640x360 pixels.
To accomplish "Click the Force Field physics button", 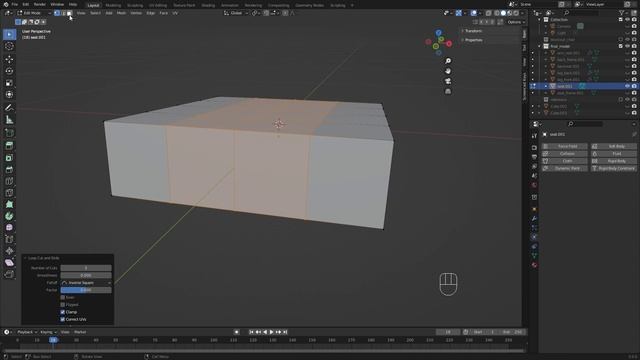I will click(564, 146).
